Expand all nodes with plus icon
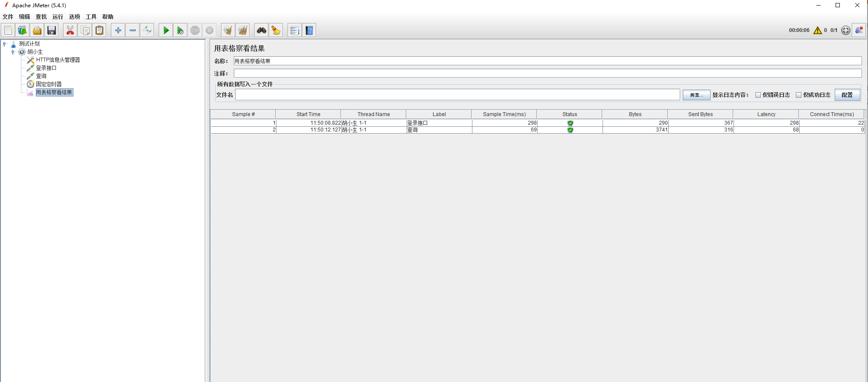 coord(118,30)
